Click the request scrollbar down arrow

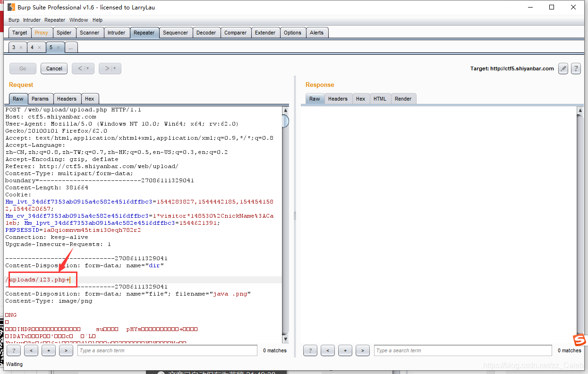(x=285, y=339)
